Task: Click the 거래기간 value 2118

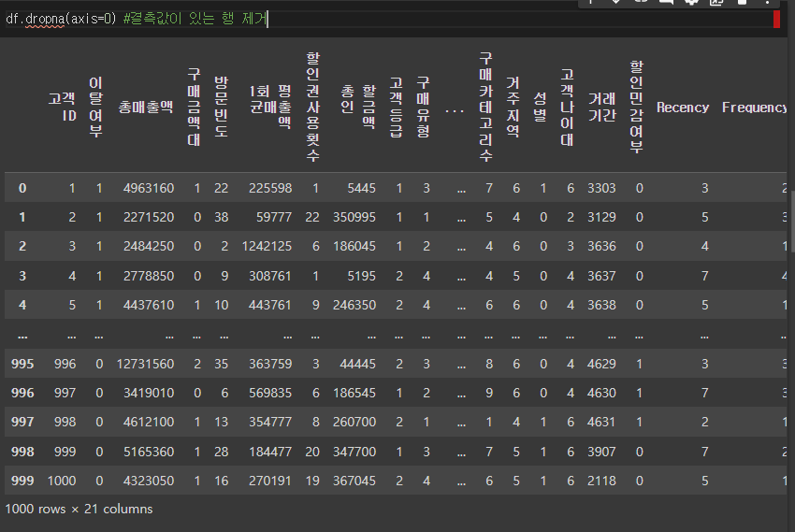Action: 601,481
